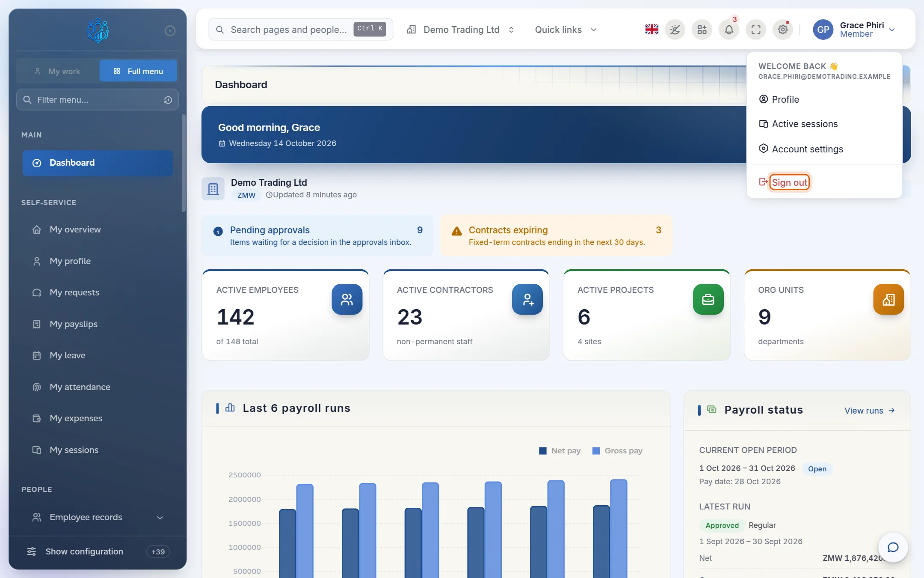This screenshot has height=578, width=924.
Task: Click the search pages and people field
Action: [x=300, y=30]
